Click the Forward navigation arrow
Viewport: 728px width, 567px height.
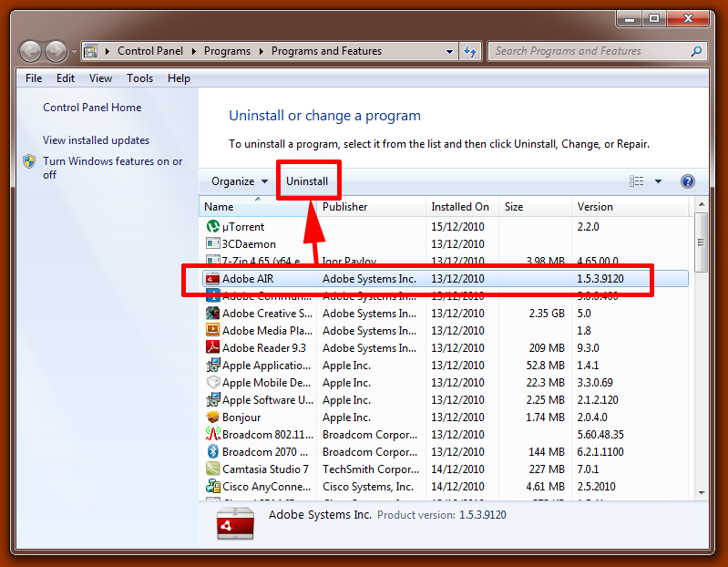click(56, 51)
